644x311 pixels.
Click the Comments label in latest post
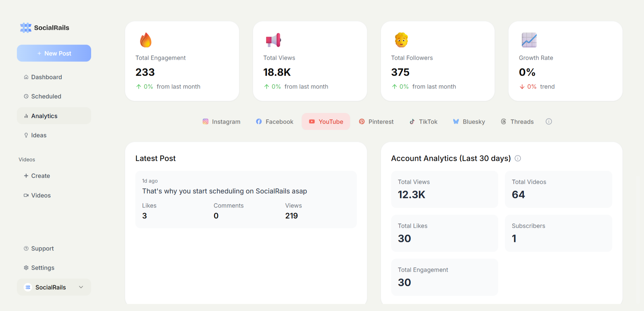229,206
